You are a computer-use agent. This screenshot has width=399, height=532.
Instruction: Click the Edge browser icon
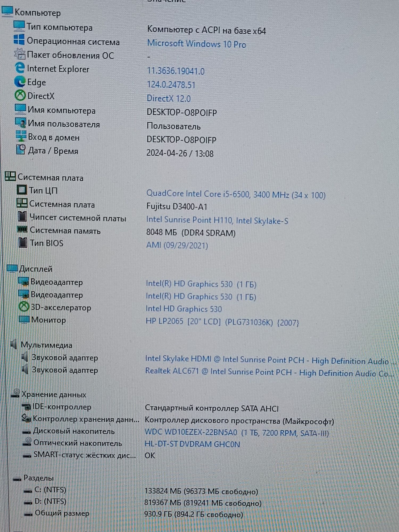tap(20, 81)
